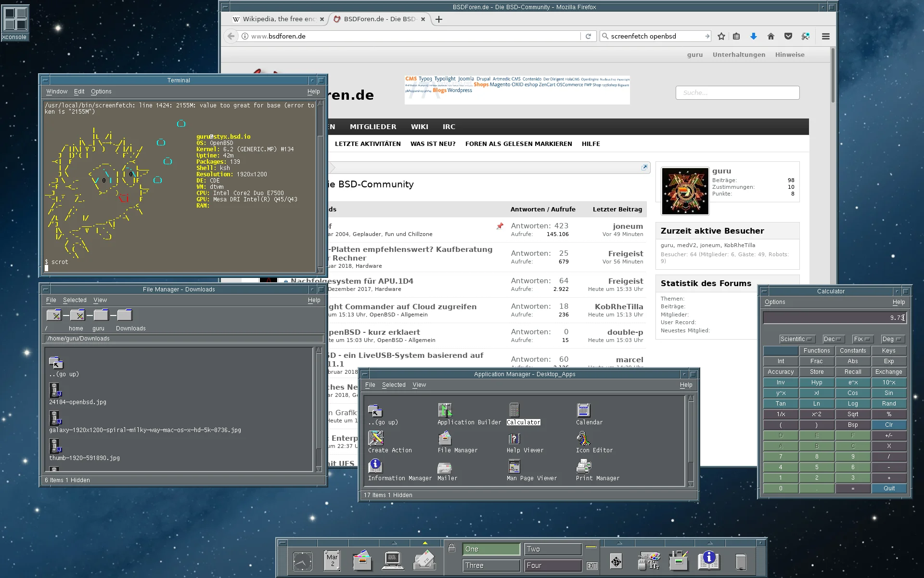The image size is (924, 578).
Task: Click the Firefox back arrow button
Action: pos(231,36)
